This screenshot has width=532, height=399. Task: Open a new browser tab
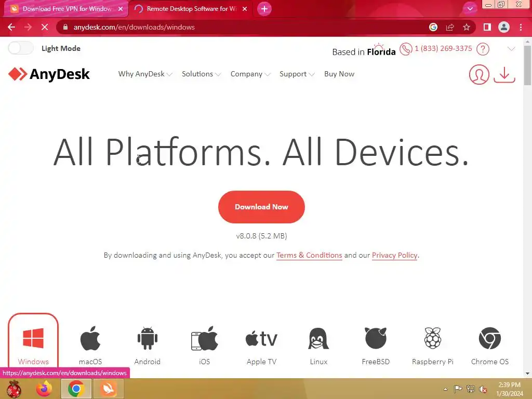click(x=264, y=9)
